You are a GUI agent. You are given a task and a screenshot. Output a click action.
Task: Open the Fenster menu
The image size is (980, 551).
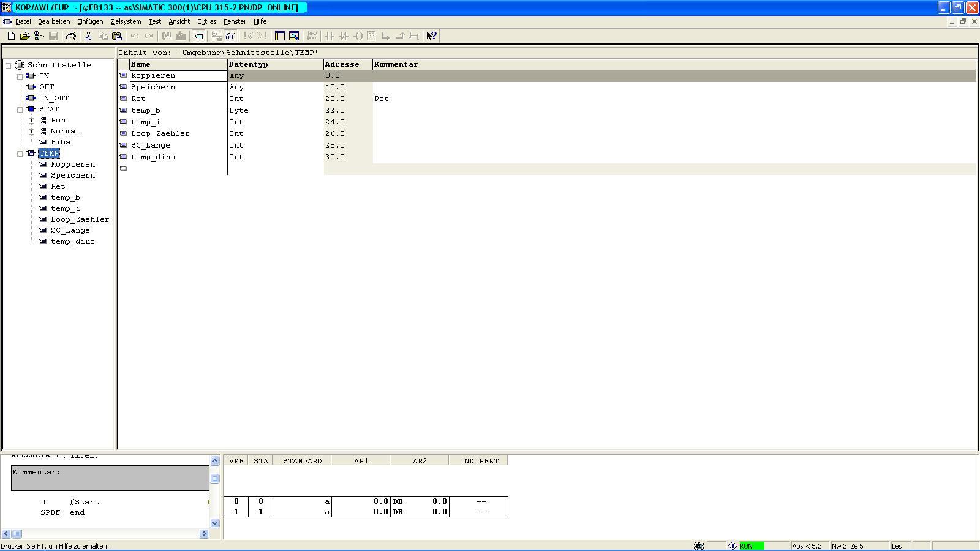[x=235, y=21]
